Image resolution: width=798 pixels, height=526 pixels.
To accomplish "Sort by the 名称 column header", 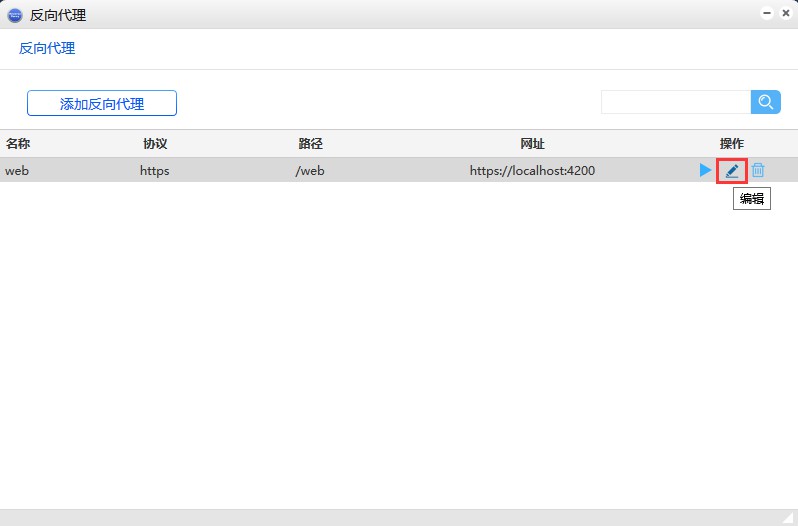I will click(x=18, y=144).
